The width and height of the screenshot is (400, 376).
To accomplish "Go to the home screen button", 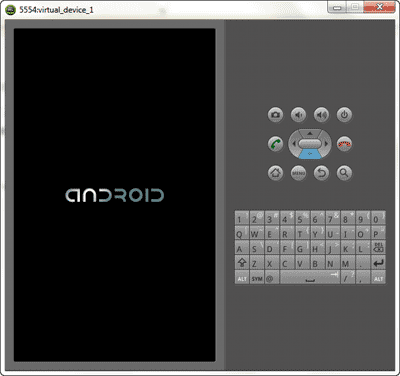I will pos(275,173).
